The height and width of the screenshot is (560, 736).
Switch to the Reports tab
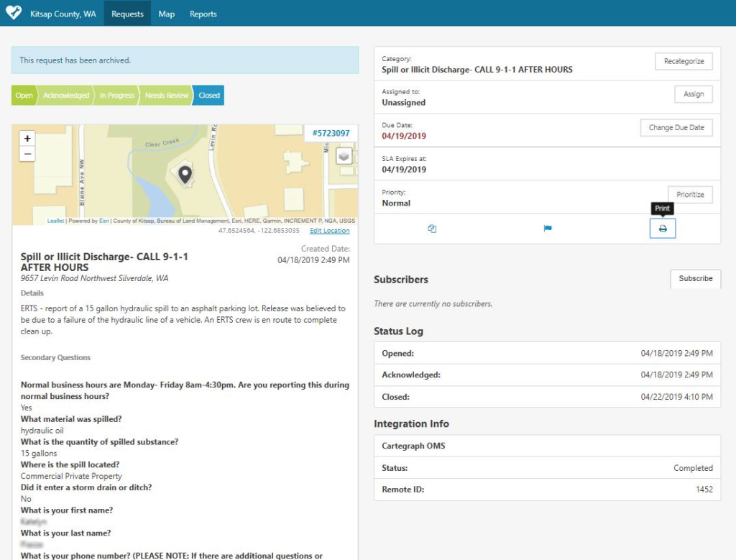coord(203,13)
